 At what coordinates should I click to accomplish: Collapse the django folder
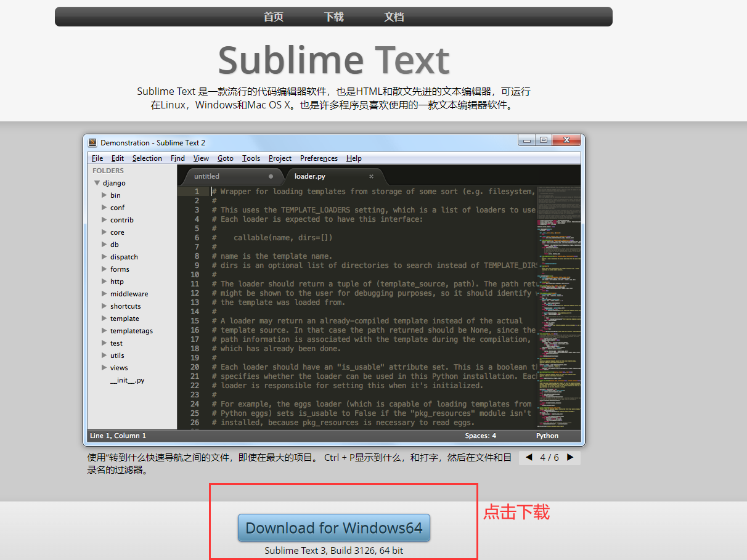pyautogui.click(x=97, y=183)
